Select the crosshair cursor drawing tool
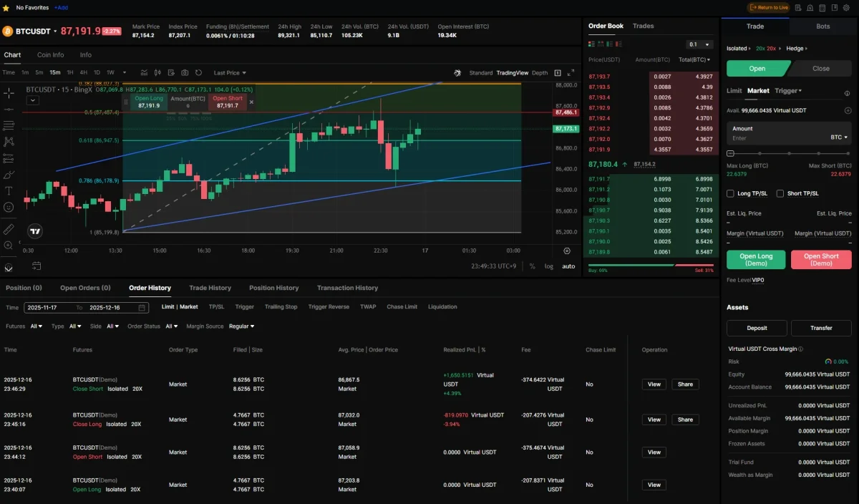This screenshot has width=859, height=504. pos(9,92)
